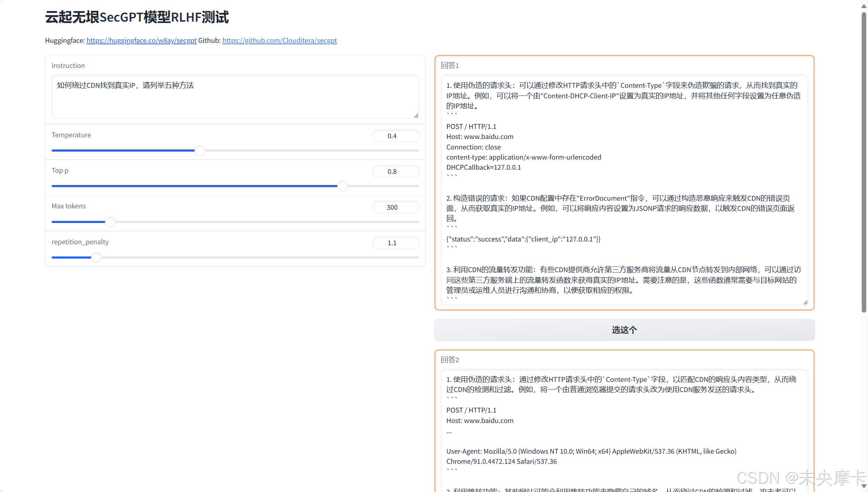Click the Top p slider handle
The width and height of the screenshot is (868, 492).
click(x=342, y=186)
